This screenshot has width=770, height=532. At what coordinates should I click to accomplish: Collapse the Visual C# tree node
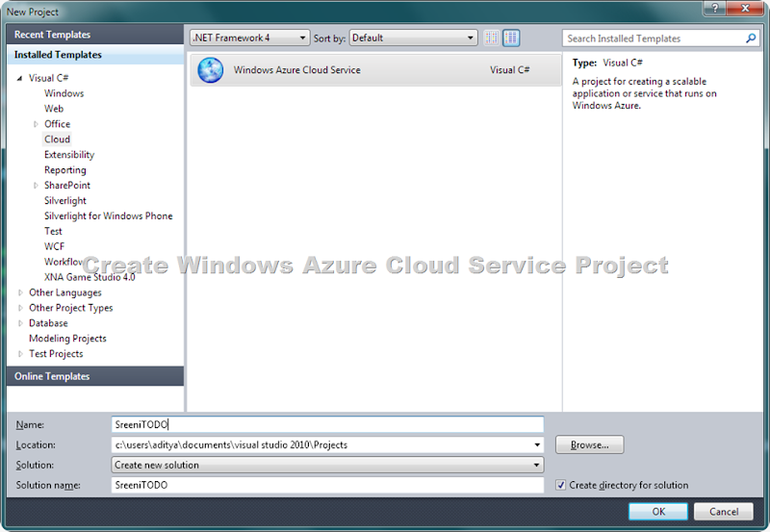point(19,78)
